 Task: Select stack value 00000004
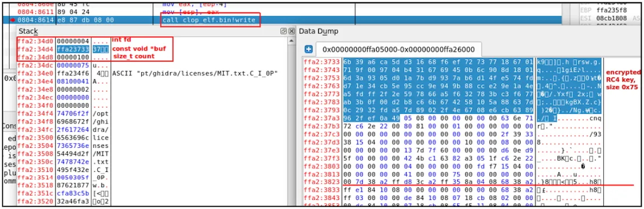pos(73,41)
